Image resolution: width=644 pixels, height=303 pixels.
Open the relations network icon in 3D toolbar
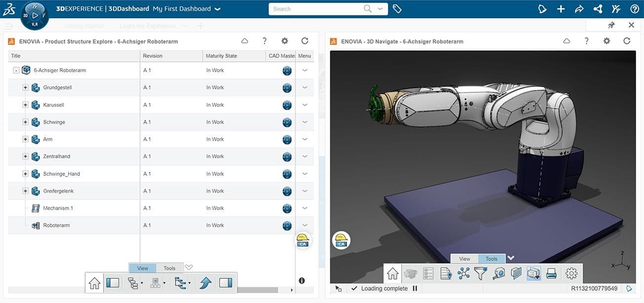tap(464, 273)
